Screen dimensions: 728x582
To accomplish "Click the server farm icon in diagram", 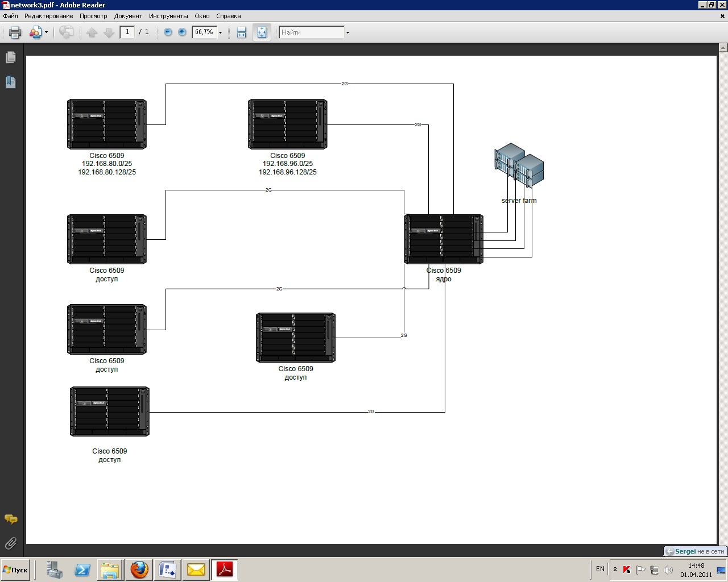I will 519,165.
